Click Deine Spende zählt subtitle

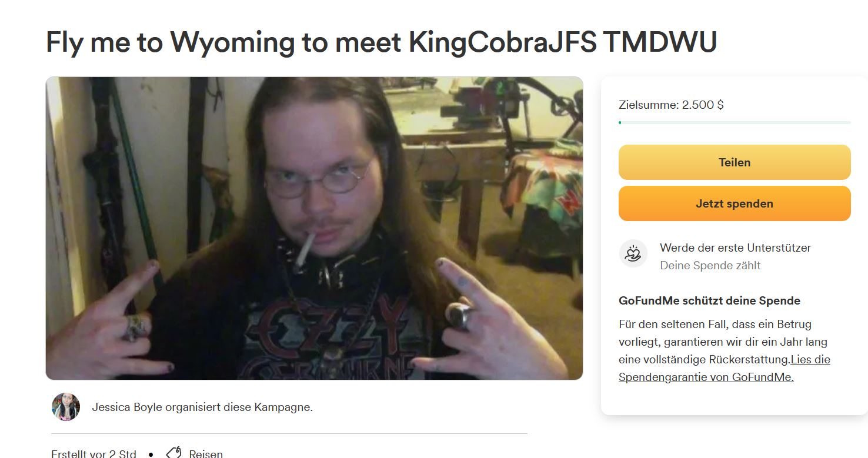710,265
